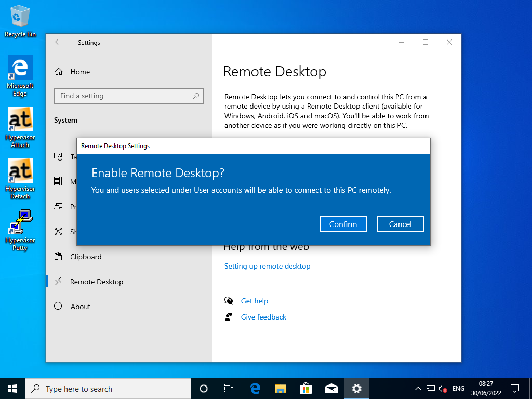The image size is (532, 399).
Task: Open the Mail app from the taskbar
Action: pyautogui.click(x=331, y=388)
